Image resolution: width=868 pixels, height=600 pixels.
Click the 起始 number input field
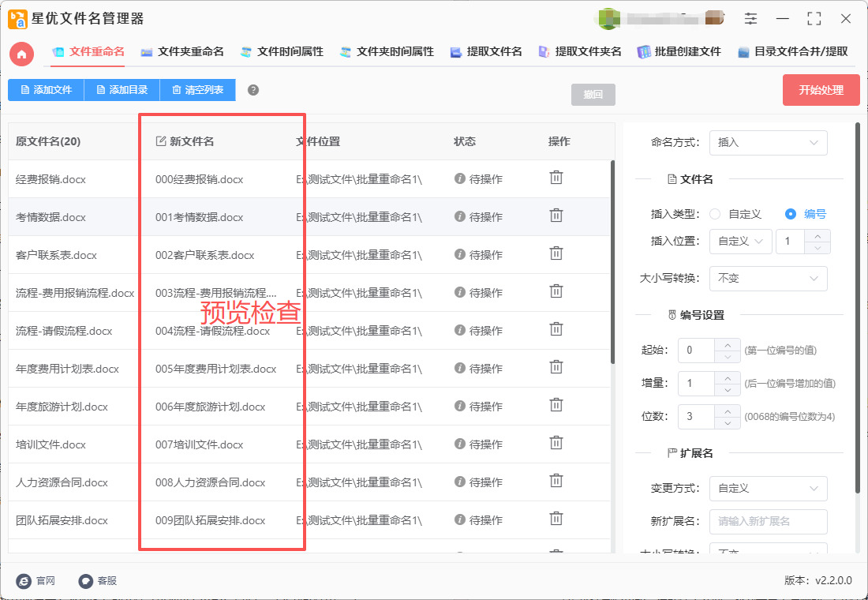[697, 351]
